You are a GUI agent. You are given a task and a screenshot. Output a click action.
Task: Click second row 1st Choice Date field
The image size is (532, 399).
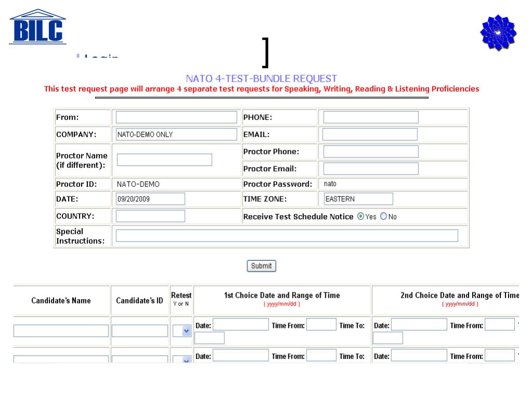[x=241, y=355]
